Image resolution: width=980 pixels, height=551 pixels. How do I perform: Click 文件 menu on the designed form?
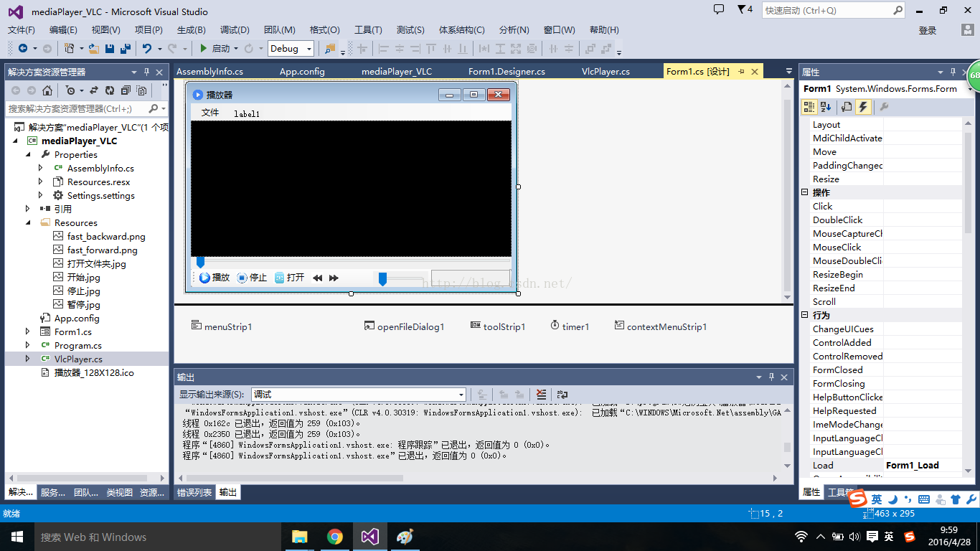210,113
